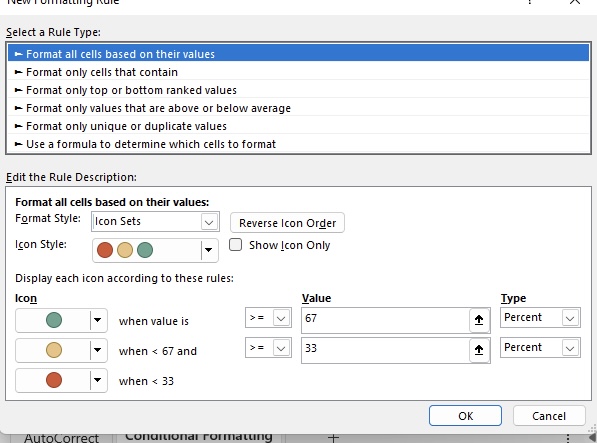Viewport: 597px width, 443px height.
Task: Click the collapse dialog arrow beside value 33
Action: pos(479,350)
